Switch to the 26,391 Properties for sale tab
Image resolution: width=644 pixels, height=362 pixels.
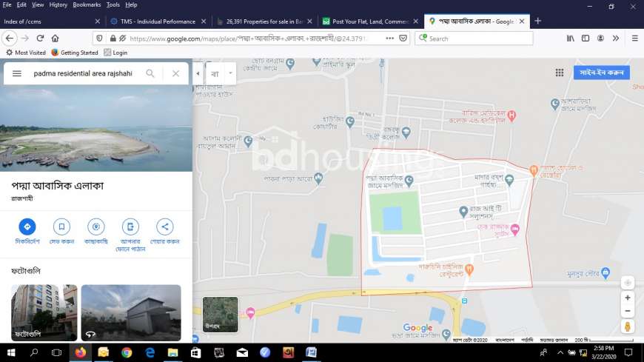tap(264, 21)
